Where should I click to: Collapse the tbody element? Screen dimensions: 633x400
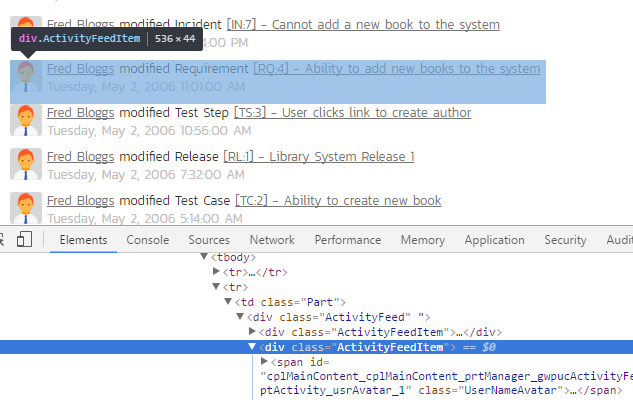204,258
